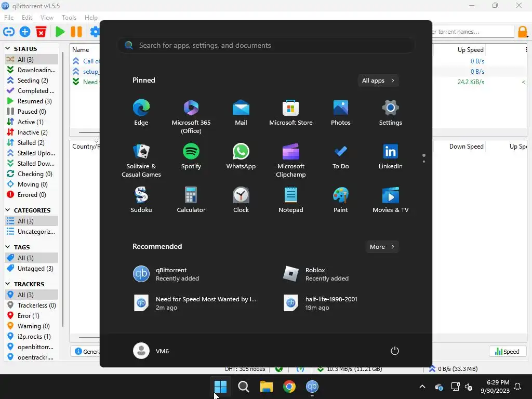Select Untagged (3) tag filter
This screenshot has width=532, height=399.
click(31, 269)
